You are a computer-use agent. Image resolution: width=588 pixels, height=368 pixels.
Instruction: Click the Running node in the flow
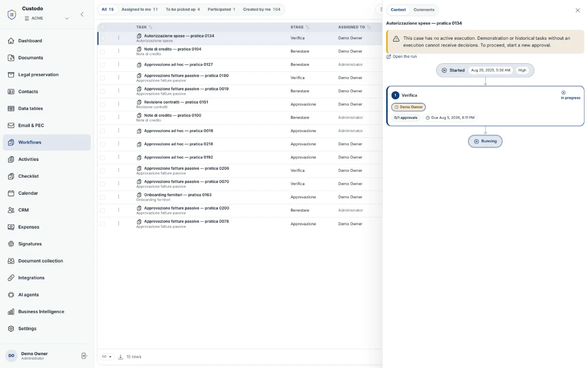485,141
